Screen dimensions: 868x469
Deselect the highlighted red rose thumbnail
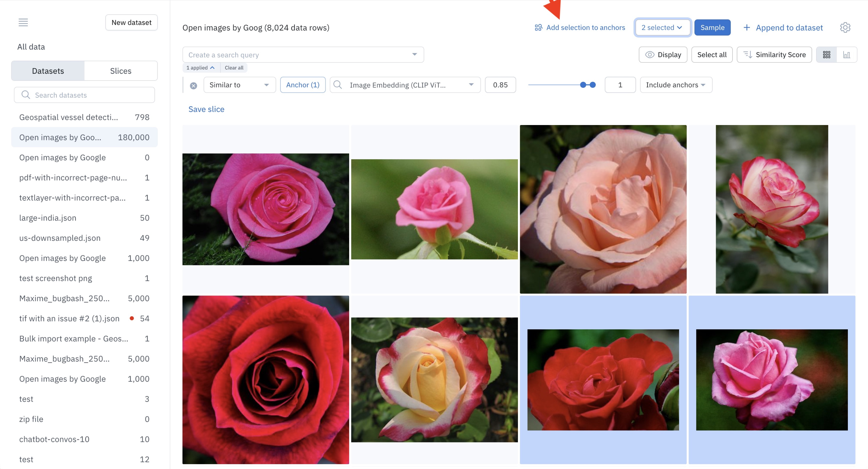(603, 380)
